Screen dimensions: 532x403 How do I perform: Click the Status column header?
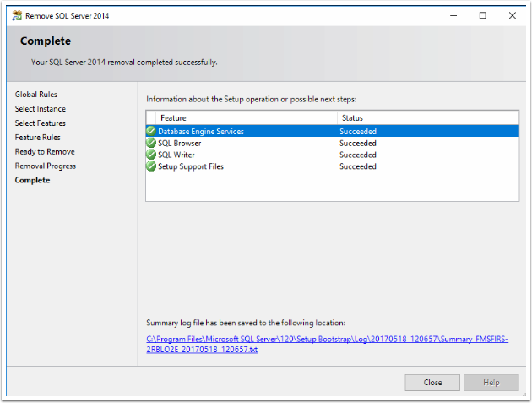(428, 117)
